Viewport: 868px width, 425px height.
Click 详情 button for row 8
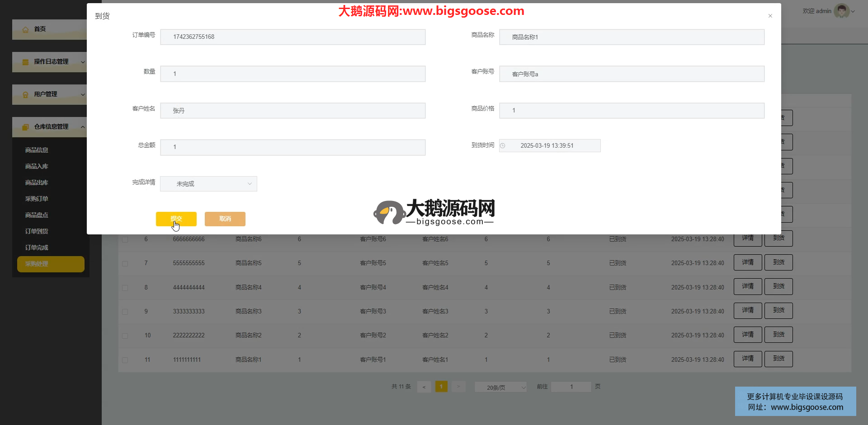pos(747,286)
